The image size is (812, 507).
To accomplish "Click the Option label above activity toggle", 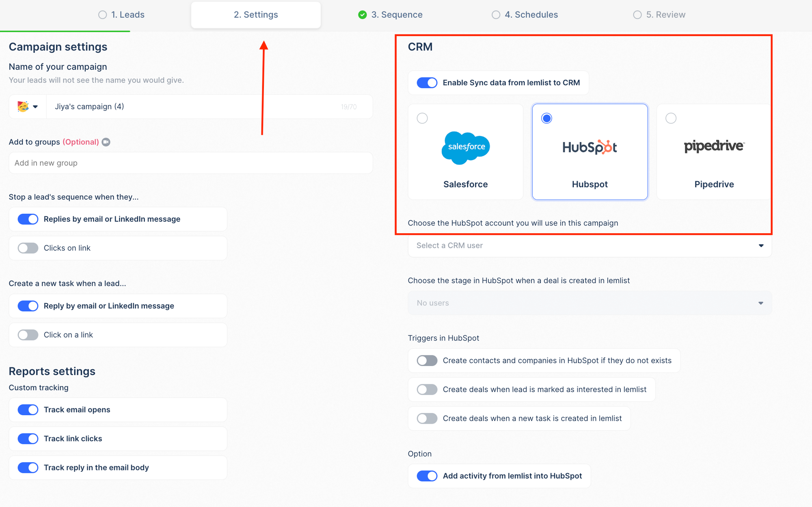I will (x=420, y=454).
